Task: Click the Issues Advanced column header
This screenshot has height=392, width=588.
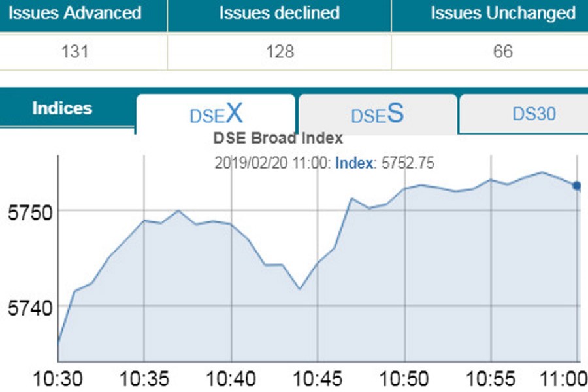Action: pyautogui.click(x=74, y=13)
